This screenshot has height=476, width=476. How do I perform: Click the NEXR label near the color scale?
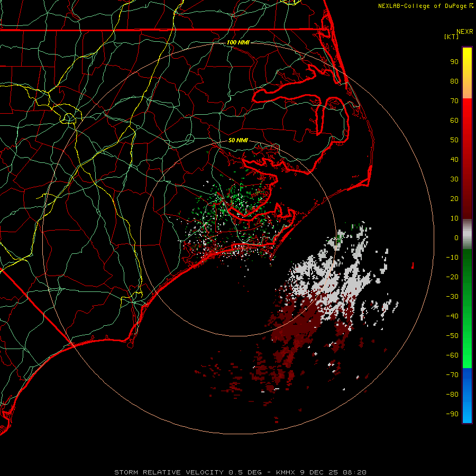pyautogui.click(x=465, y=32)
